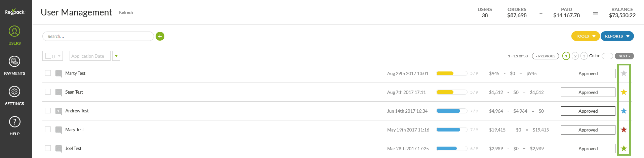
Task: Click the Search input field
Action: tap(97, 36)
